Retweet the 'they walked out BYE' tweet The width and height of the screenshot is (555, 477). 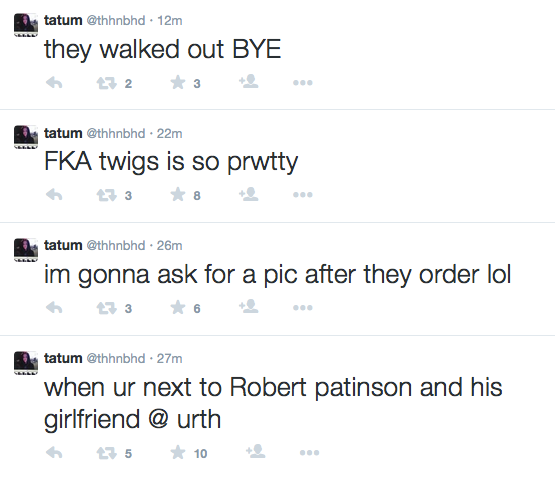point(107,83)
